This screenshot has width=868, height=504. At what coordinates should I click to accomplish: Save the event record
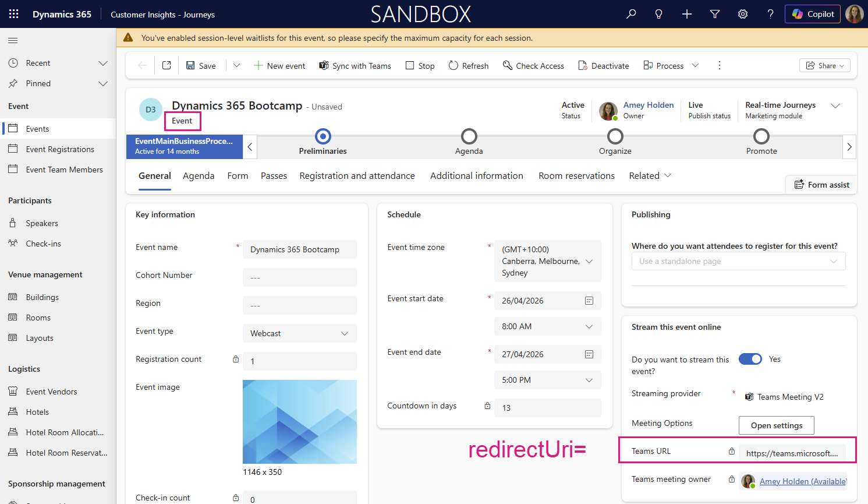tap(201, 66)
